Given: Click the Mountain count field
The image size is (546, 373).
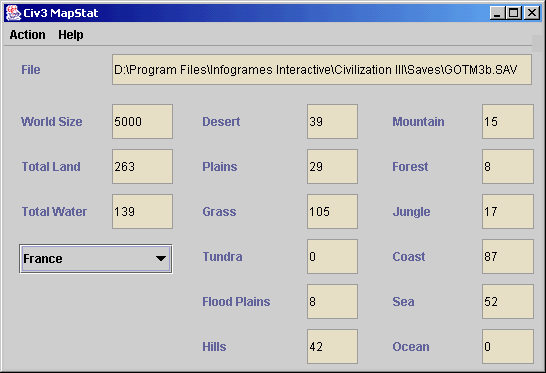Looking at the screenshot, I should point(508,122).
